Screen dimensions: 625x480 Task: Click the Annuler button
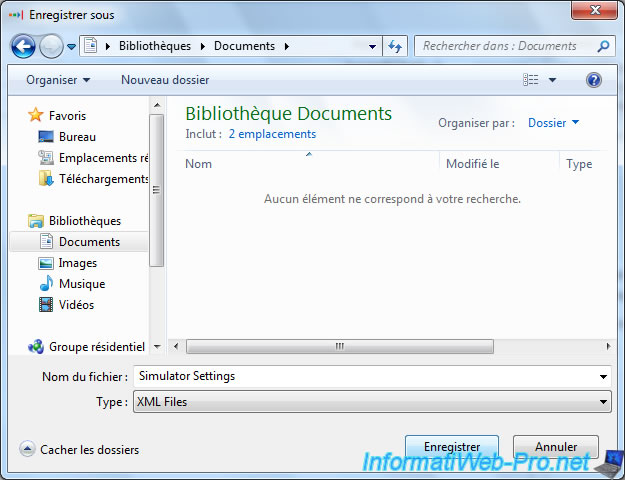click(x=556, y=447)
